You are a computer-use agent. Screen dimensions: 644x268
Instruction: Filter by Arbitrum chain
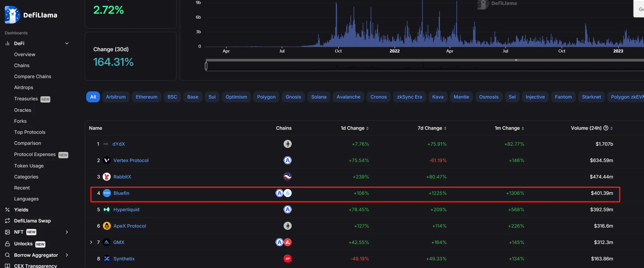tap(116, 97)
